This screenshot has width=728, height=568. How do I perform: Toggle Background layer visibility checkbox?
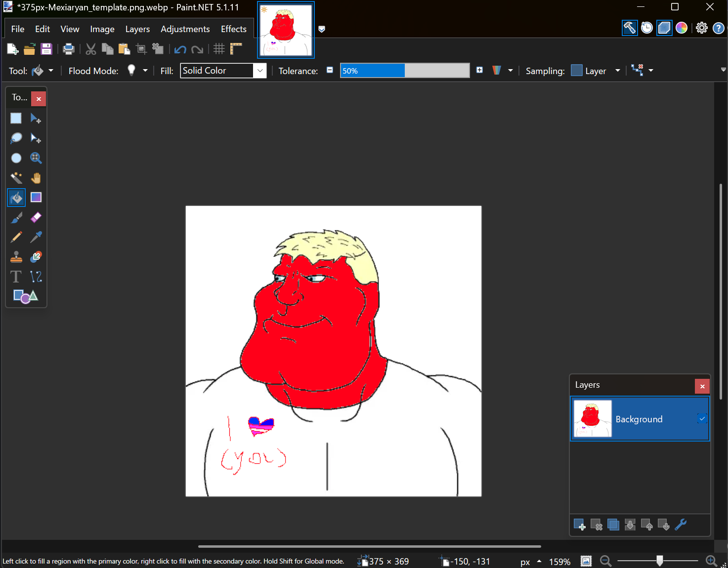coord(702,419)
